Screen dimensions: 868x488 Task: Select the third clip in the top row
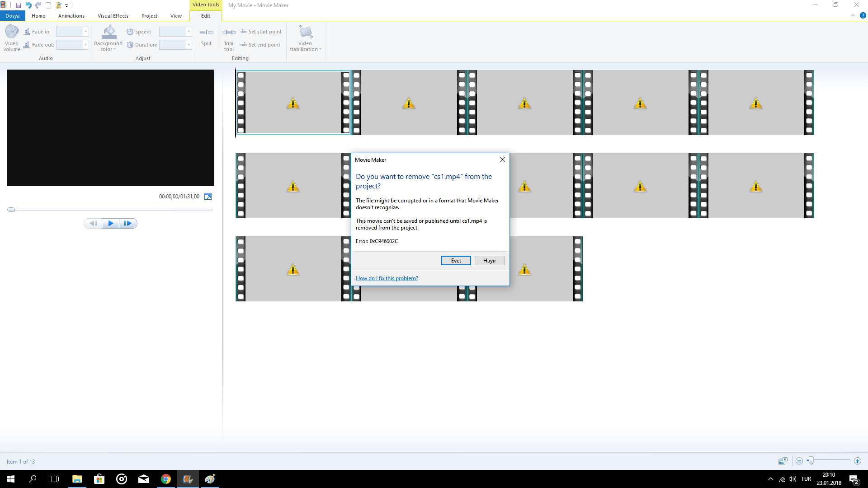(524, 103)
